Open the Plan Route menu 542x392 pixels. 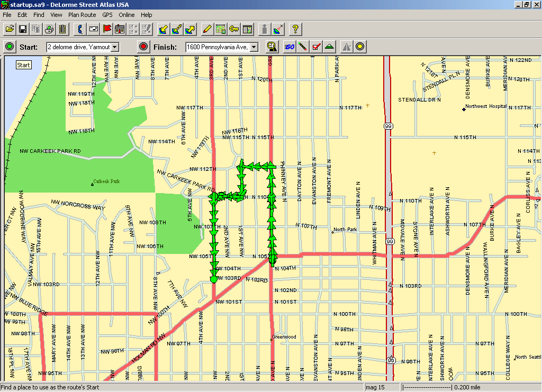[x=82, y=15]
